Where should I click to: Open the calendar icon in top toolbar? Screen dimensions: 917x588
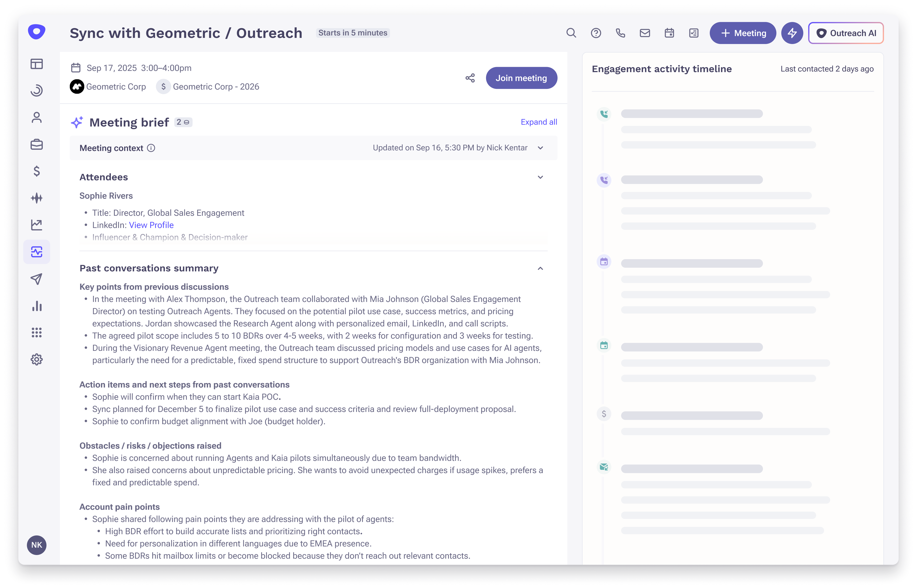pyautogui.click(x=669, y=33)
